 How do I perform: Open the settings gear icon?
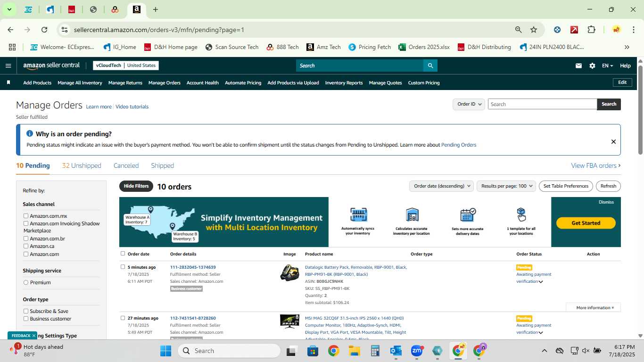pos(592,66)
